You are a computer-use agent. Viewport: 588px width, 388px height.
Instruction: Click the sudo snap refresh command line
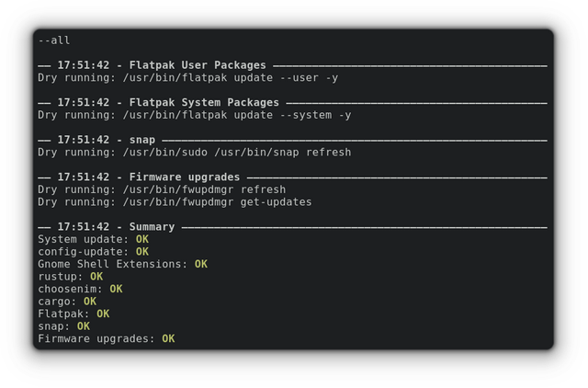tap(194, 152)
